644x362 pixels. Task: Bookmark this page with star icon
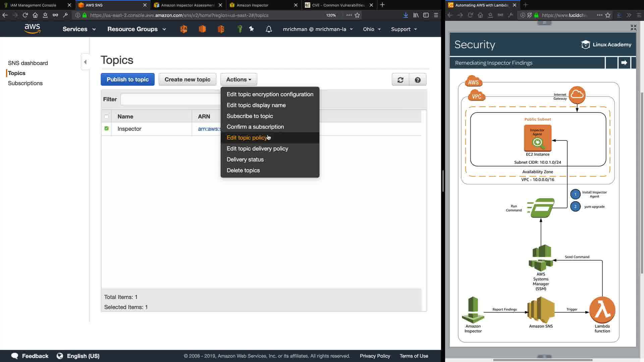pos(357,15)
